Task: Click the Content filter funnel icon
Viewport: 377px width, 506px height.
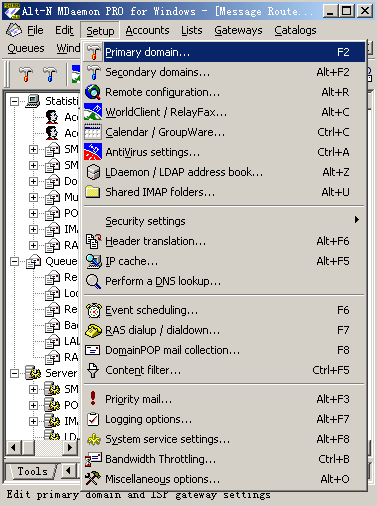Action: (x=93, y=370)
